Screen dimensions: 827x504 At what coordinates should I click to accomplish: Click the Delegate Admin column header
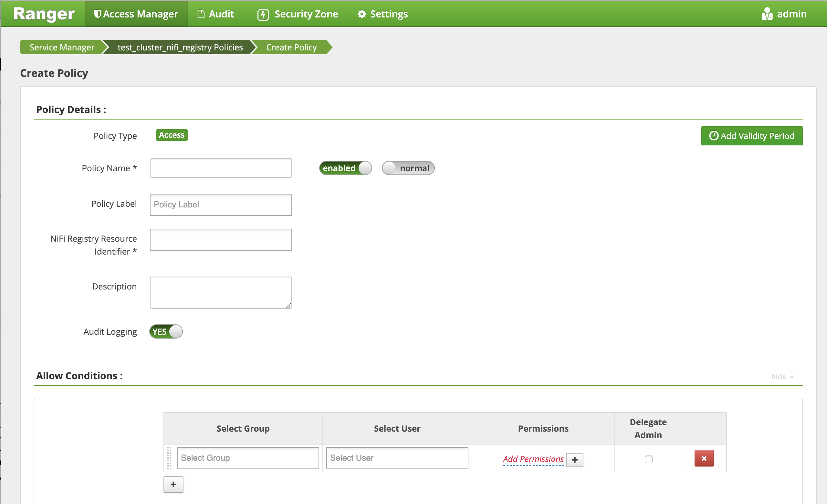[x=648, y=428]
